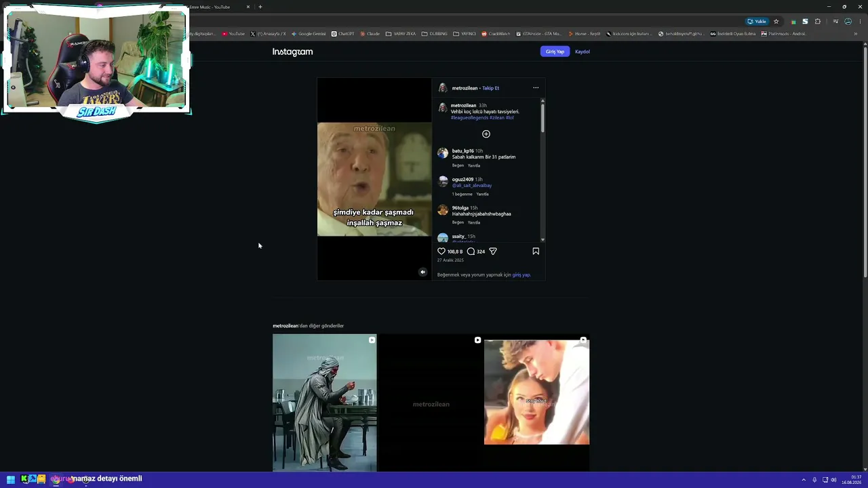Expand the YAYINCI bookmark folder
This screenshot has height=488, width=868.
point(465,34)
